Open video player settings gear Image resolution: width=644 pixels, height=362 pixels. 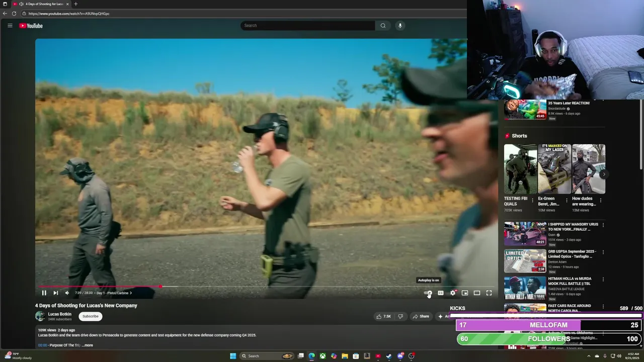(453, 293)
